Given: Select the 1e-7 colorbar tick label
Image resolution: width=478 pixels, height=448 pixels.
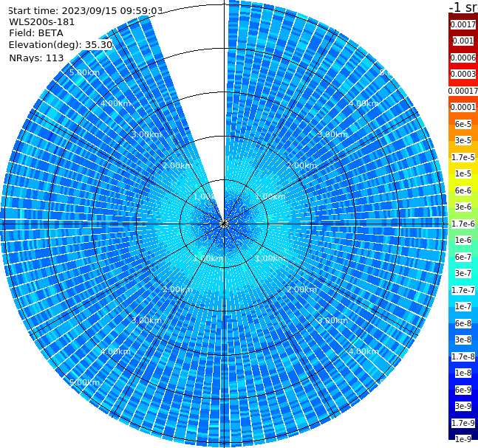Looking at the screenshot, I should point(463,306).
